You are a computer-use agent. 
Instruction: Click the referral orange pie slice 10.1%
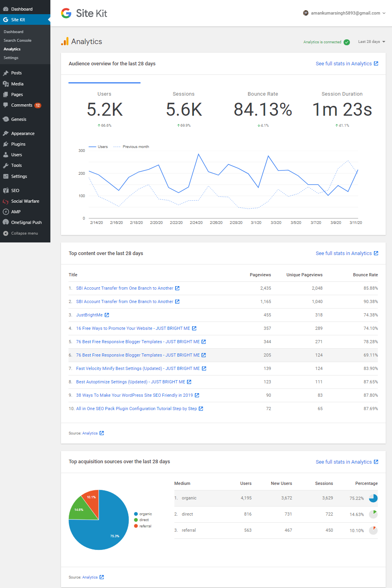coord(92,499)
